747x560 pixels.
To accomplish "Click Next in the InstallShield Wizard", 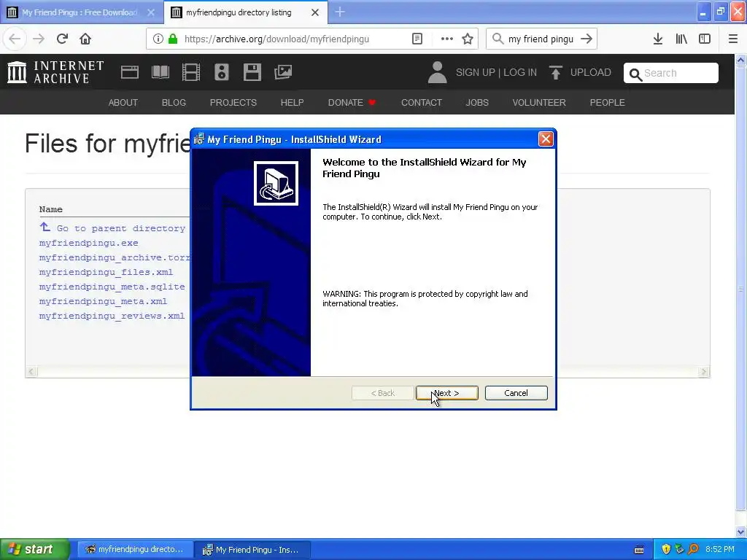I will pos(447,393).
